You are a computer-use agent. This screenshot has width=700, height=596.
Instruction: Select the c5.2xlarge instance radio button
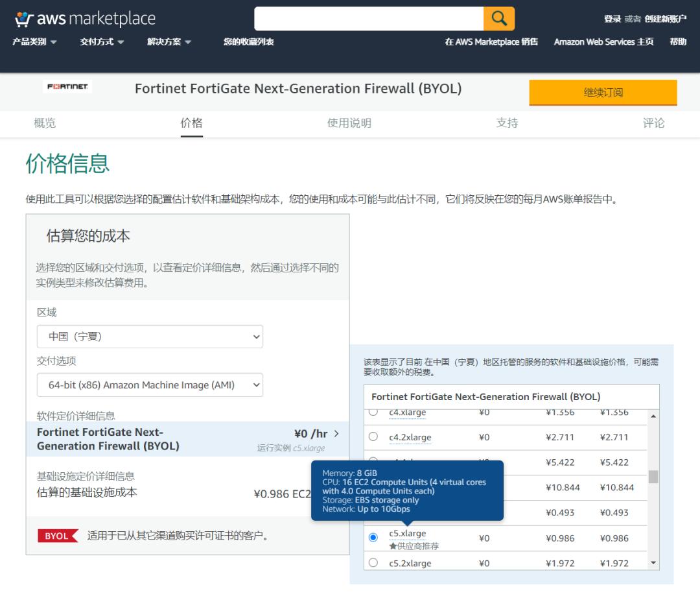pyautogui.click(x=373, y=563)
